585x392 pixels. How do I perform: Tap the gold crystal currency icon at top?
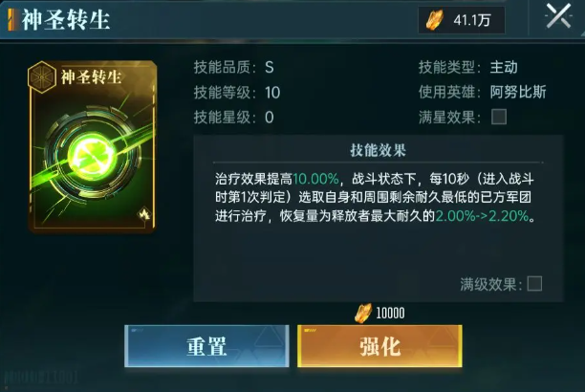pos(435,19)
